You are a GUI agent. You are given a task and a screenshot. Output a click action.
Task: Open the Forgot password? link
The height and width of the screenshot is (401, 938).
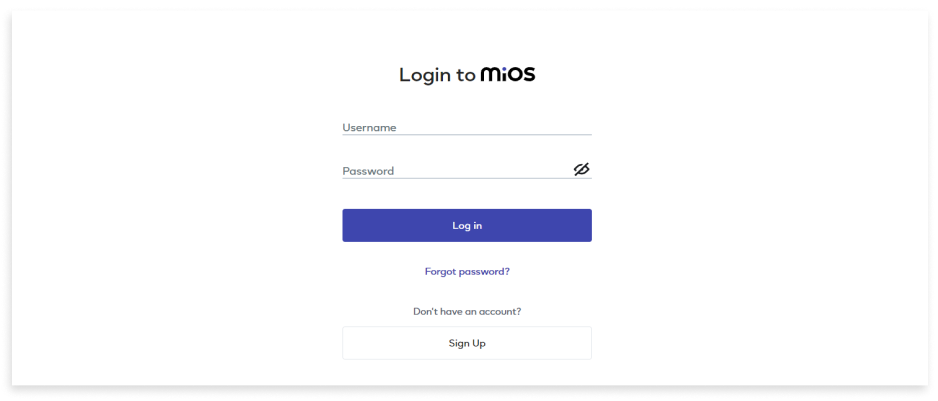point(467,271)
